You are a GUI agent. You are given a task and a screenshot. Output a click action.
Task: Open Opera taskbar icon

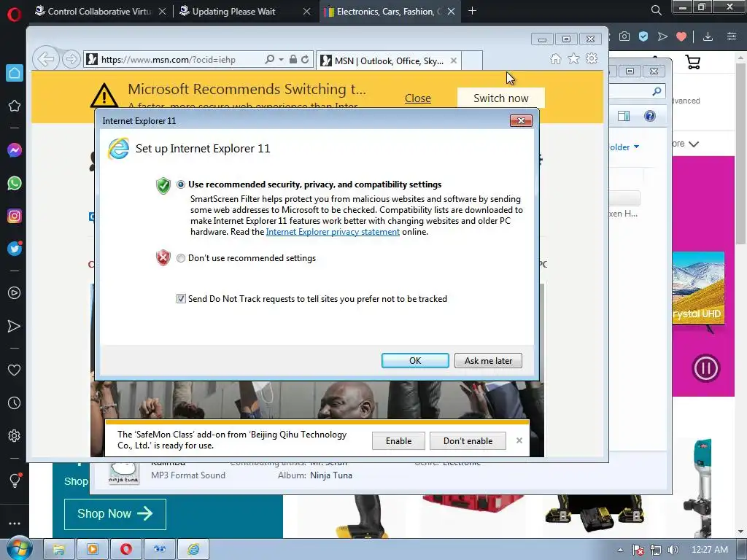[126, 549]
